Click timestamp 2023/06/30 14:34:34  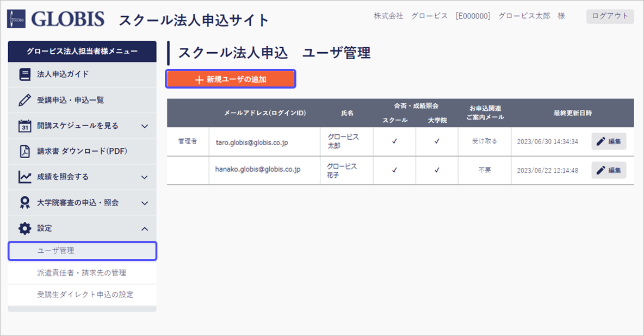[548, 142]
